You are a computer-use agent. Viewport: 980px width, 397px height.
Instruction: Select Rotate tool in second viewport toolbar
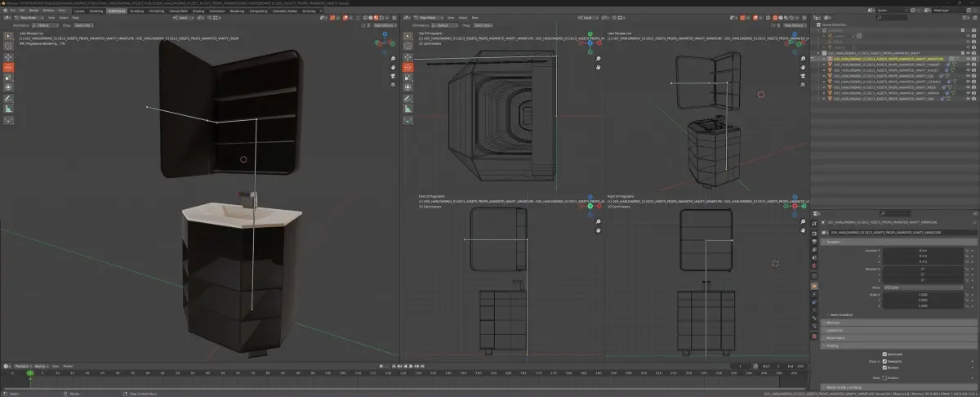pyautogui.click(x=408, y=68)
